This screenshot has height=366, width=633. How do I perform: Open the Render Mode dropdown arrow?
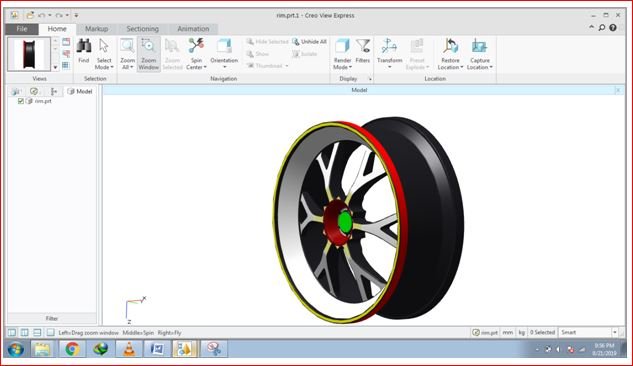click(x=350, y=67)
